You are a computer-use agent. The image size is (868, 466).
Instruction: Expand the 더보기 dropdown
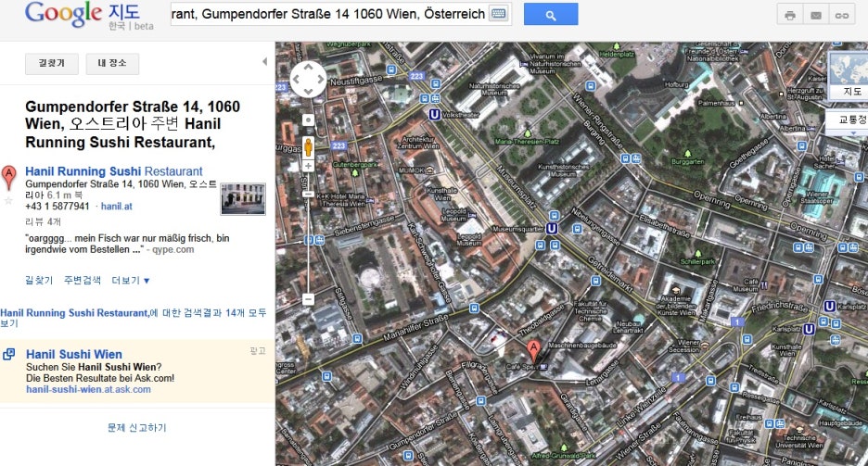[131, 281]
